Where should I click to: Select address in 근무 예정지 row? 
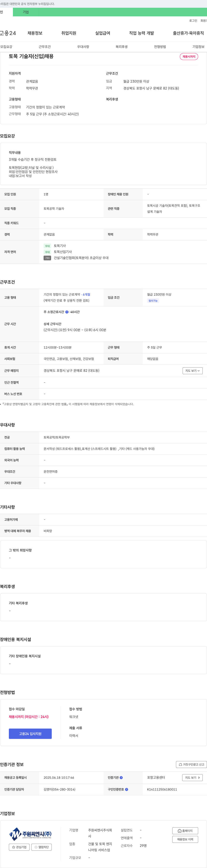[x=71, y=371]
